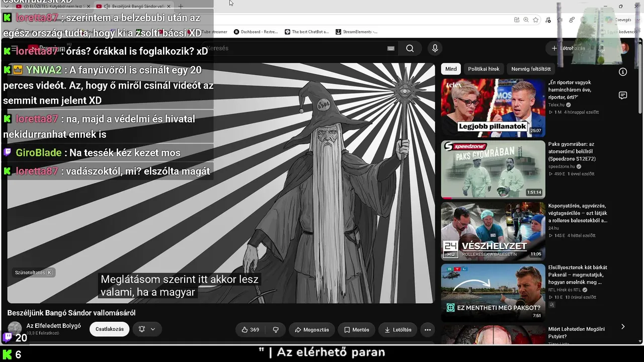This screenshot has width=644, height=362.
Task: Switch to the Beszéljünk Bangó Sándor browser tab
Action: coord(134,7)
